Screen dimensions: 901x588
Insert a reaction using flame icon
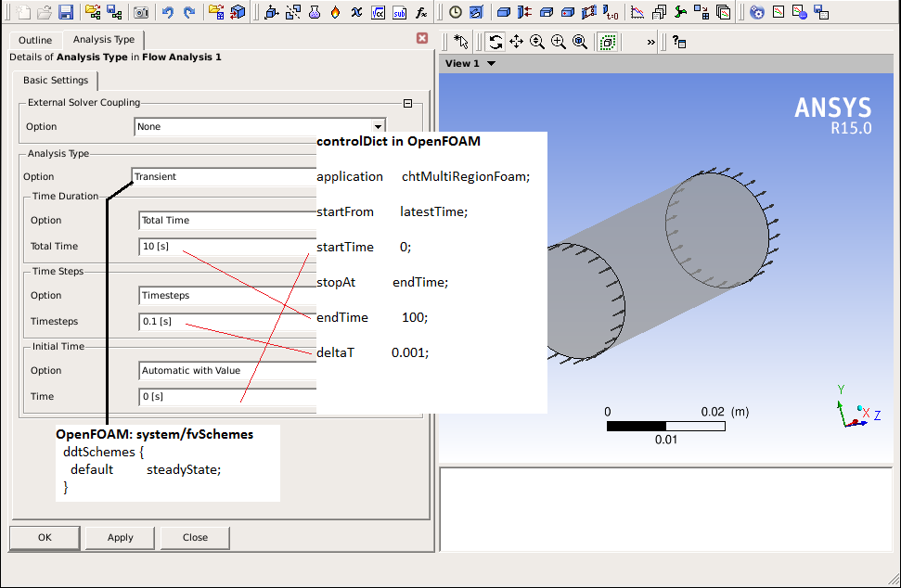click(x=336, y=11)
